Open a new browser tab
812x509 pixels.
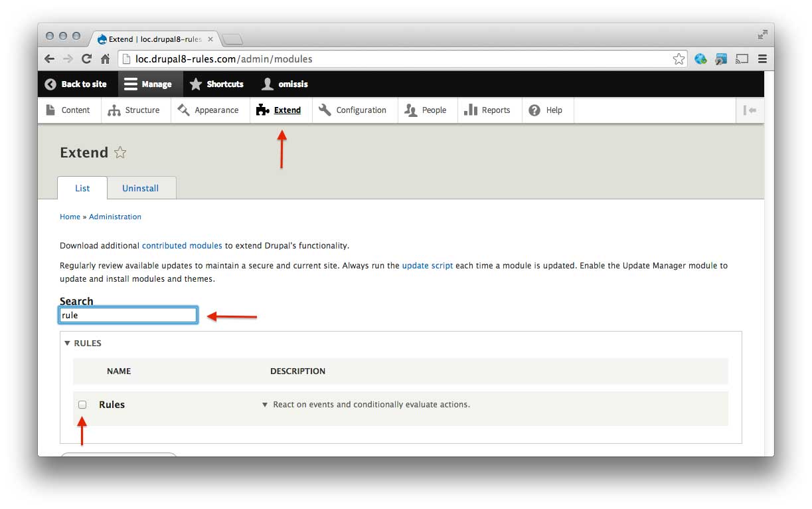click(x=232, y=39)
